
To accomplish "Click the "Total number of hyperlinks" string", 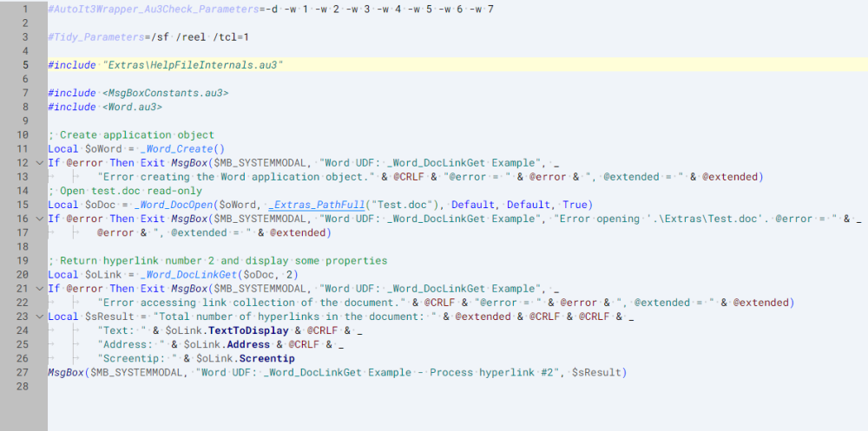I will click(294, 317).
